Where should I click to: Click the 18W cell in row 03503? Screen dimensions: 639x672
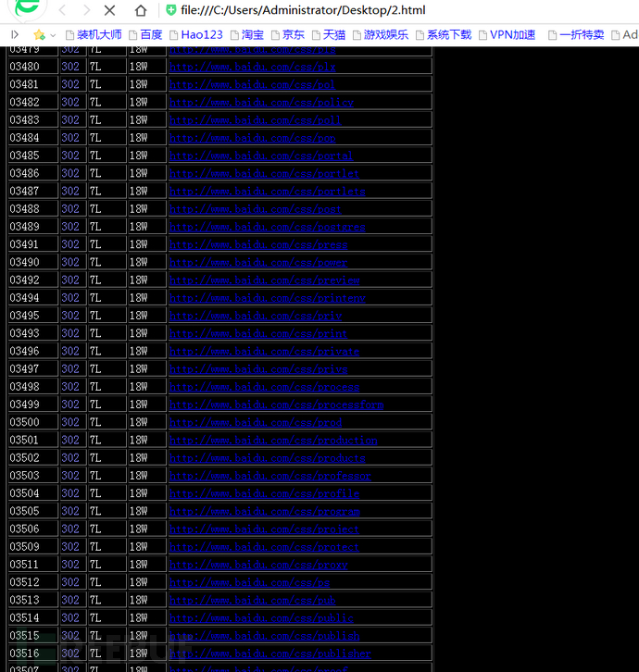point(147,476)
